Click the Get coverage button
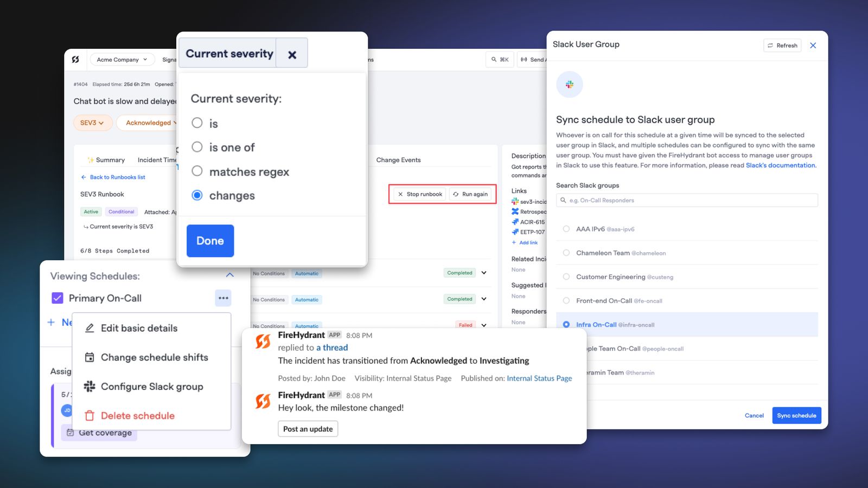 pyautogui.click(x=99, y=433)
